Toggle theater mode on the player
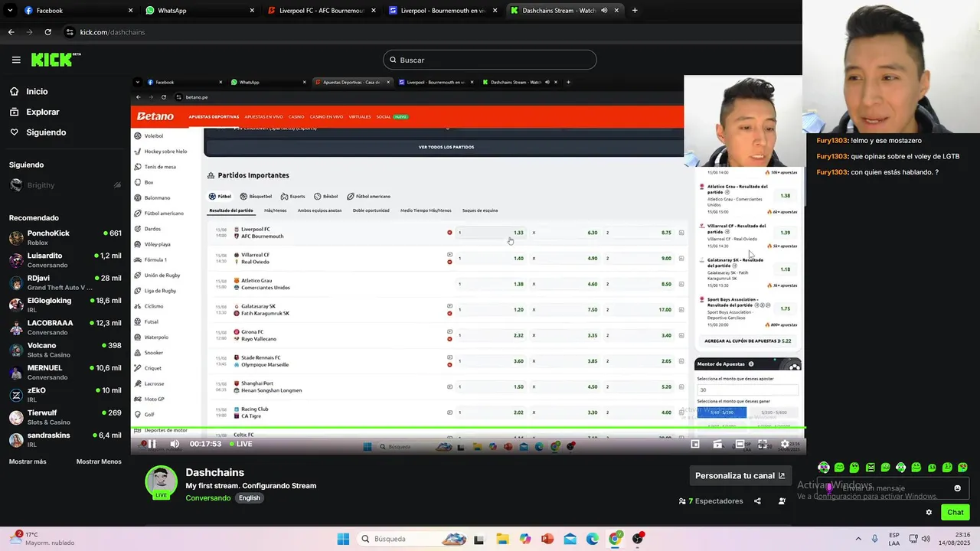 (x=740, y=444)
